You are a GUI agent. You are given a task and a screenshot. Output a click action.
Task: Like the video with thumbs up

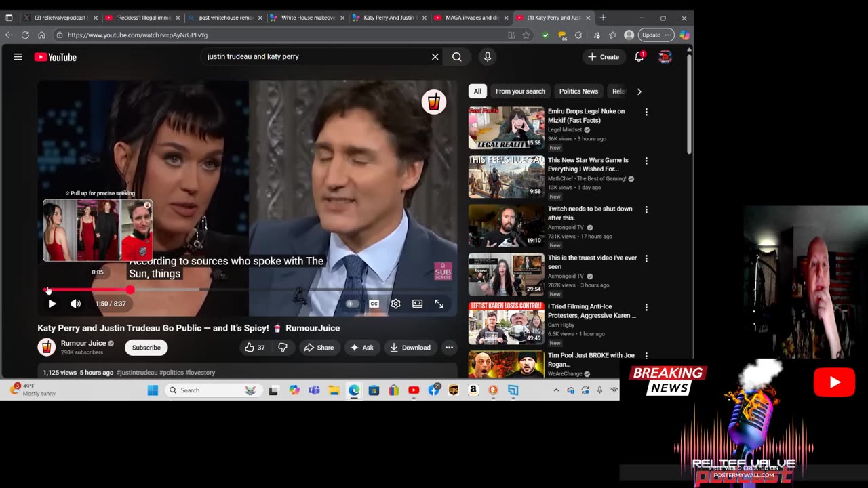coord(255,348)
